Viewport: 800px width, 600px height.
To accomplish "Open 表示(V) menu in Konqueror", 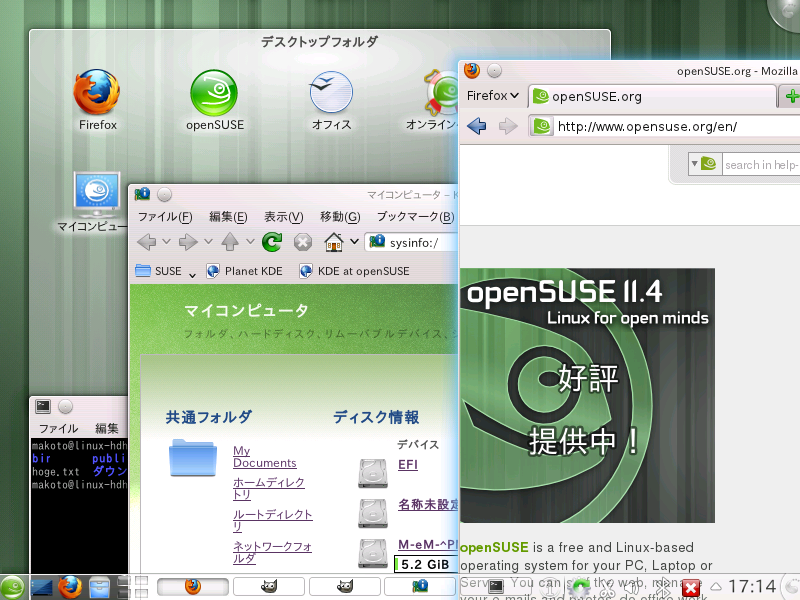I will [283, 217].
